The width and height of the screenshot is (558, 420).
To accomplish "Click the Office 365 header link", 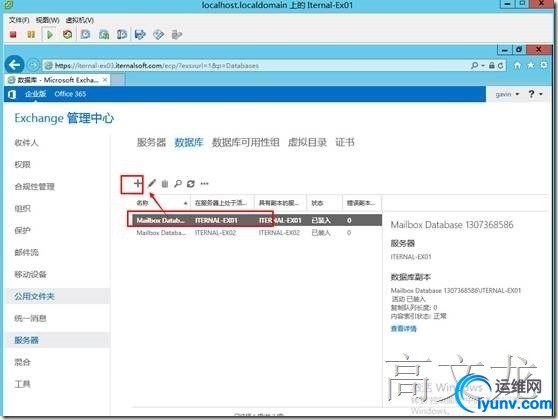I will tap(70, 94).
